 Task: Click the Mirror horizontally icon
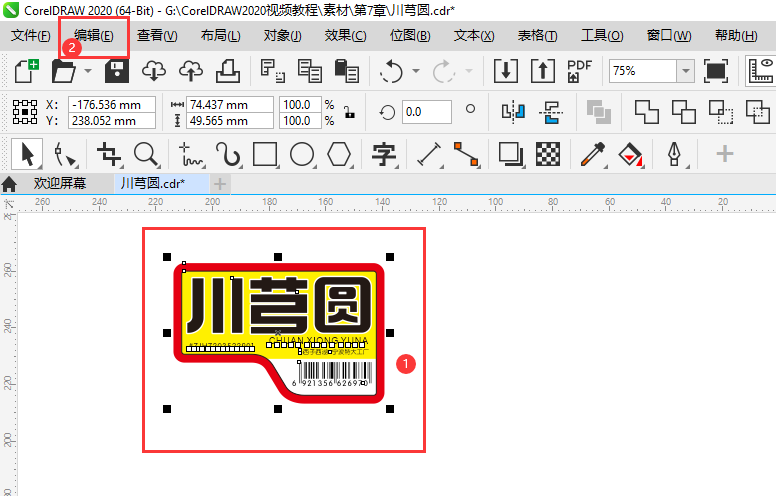[513, 111]
